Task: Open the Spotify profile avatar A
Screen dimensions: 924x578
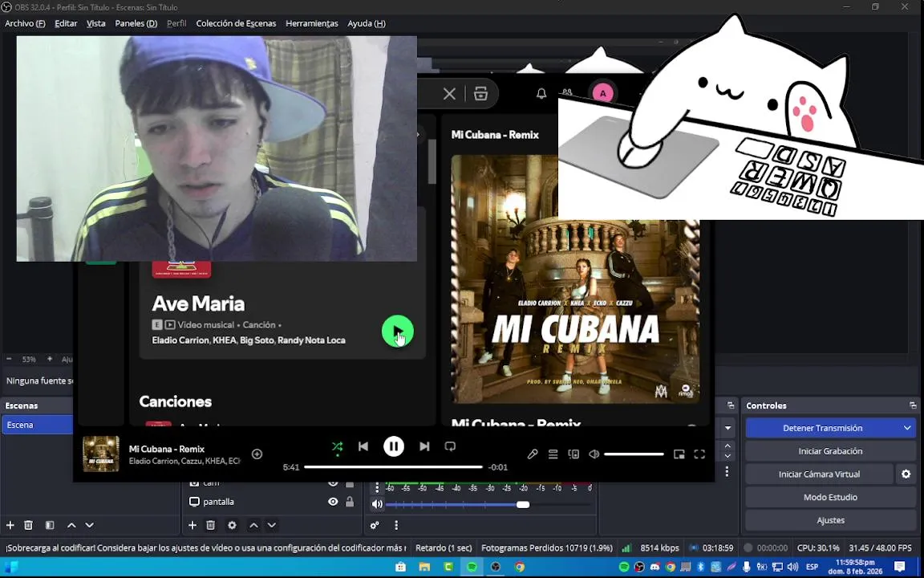Action: [603, 93]
